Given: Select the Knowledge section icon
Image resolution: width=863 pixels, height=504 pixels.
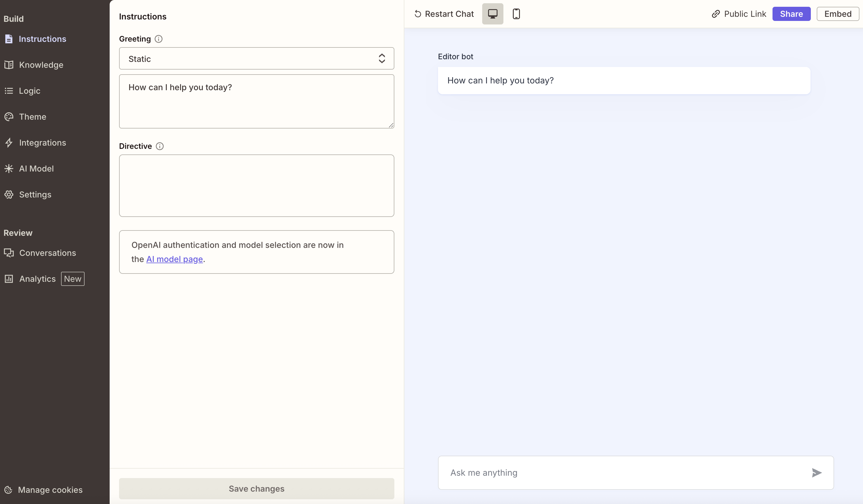Looking at the screenshot, I should coord(9,65).
